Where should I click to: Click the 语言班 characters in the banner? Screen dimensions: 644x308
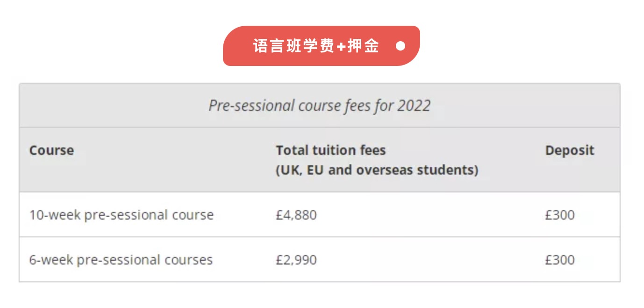coord(277,46)
